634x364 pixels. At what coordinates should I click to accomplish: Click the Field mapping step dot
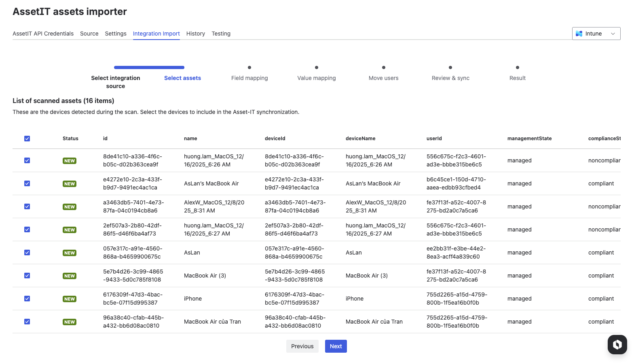[x=249, y=67]
